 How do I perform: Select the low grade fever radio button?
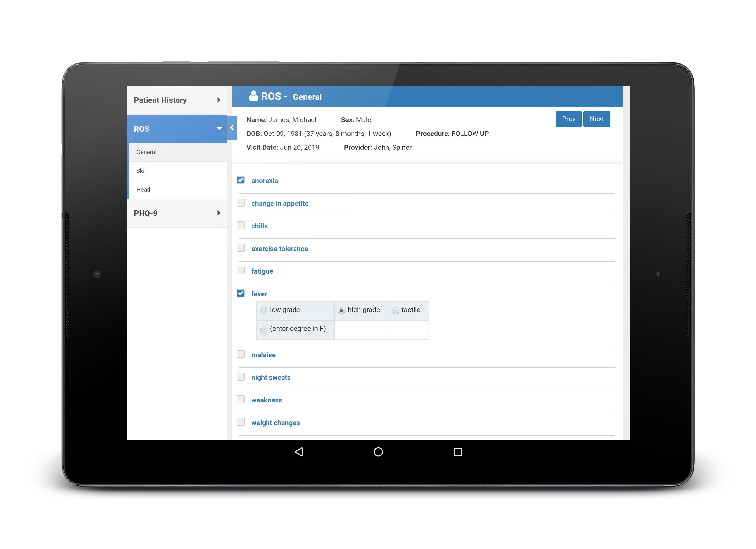[x=263, y=310]
